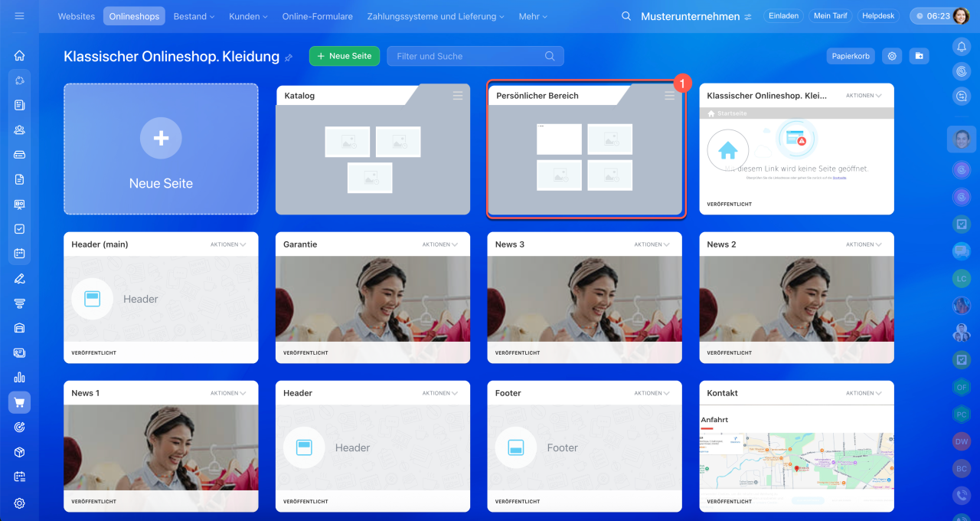Select the Onlineshops tab
The image size is (980, 521).
click(134, 16)
